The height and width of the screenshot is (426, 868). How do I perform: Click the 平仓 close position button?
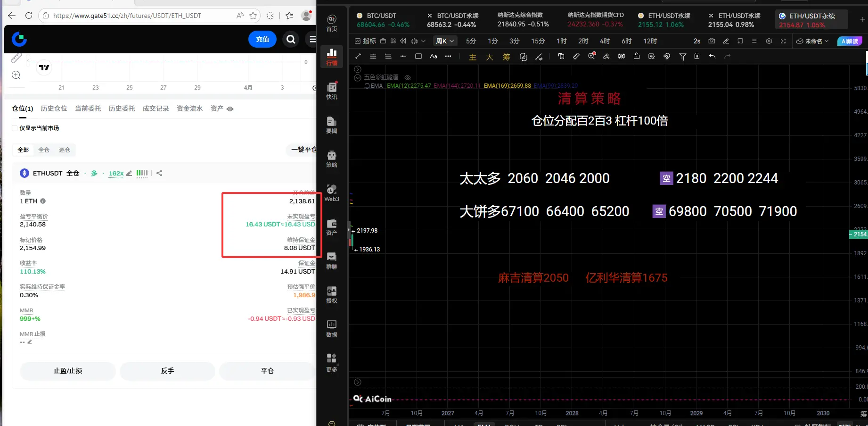click(x=267, y=371)
